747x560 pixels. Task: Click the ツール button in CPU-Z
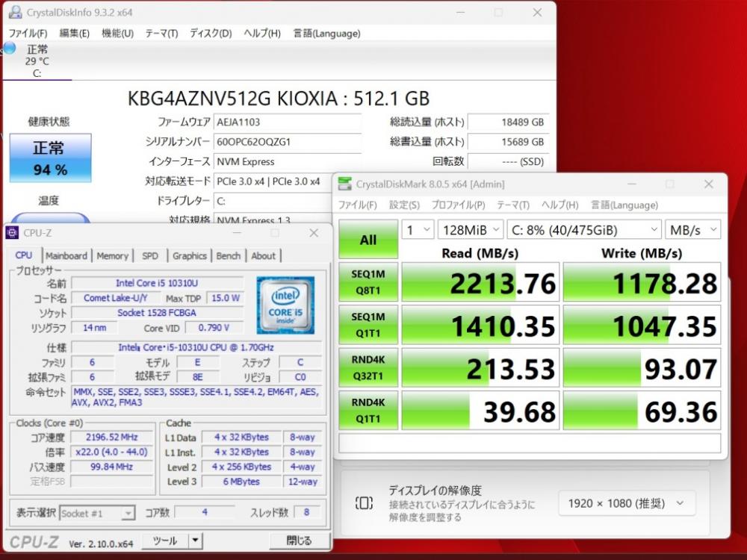tap(165, 541)
